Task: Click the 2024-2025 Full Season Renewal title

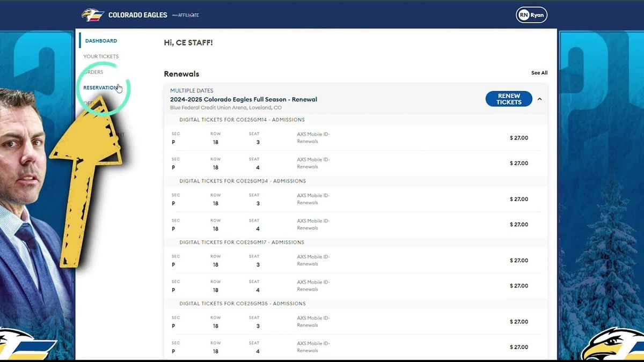Action: (x=243, y=99)
